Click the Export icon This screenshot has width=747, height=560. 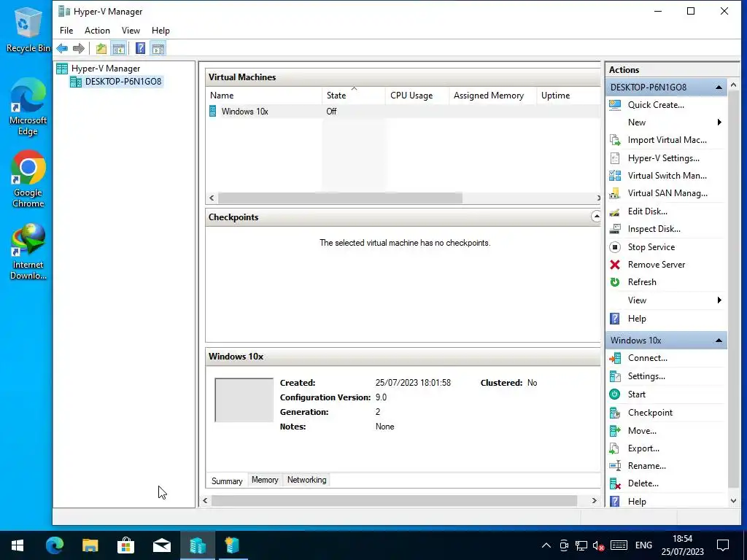point(615,448)
